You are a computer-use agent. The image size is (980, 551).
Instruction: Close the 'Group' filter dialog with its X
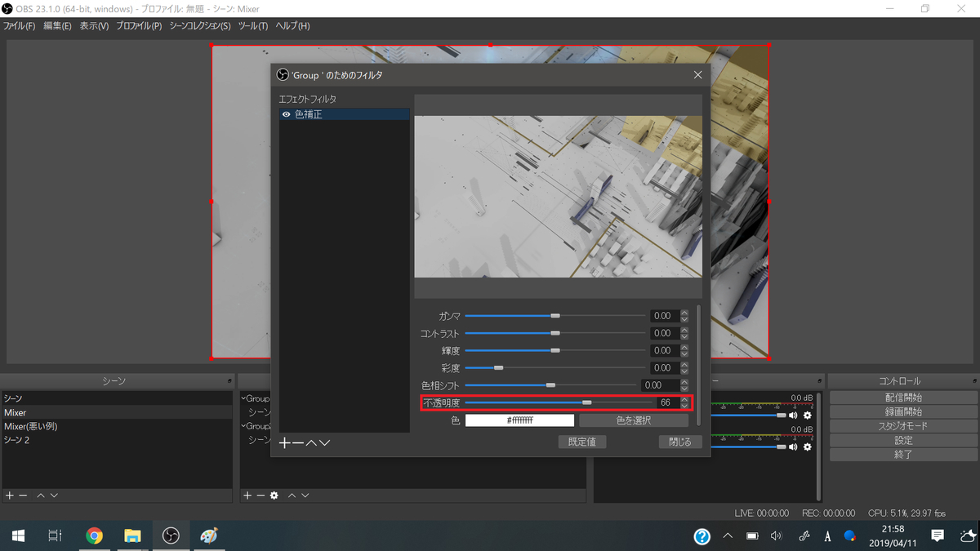[x=697, y=74]
